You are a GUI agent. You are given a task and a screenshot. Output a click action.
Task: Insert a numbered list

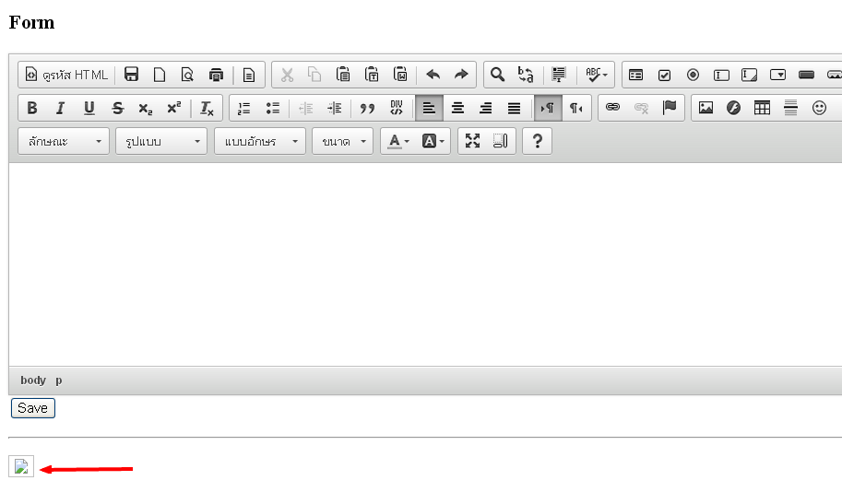(x=243, y=108)
